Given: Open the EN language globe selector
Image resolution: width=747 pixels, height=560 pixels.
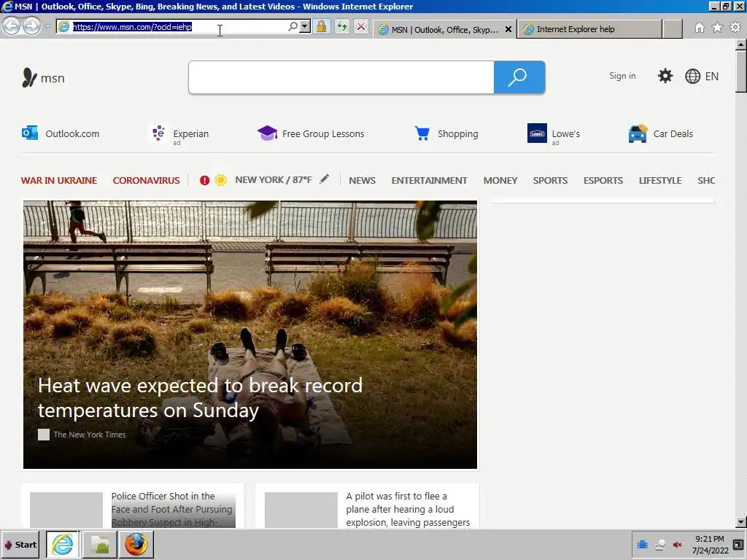Looking at the screenshot, I should click(702, 76).
